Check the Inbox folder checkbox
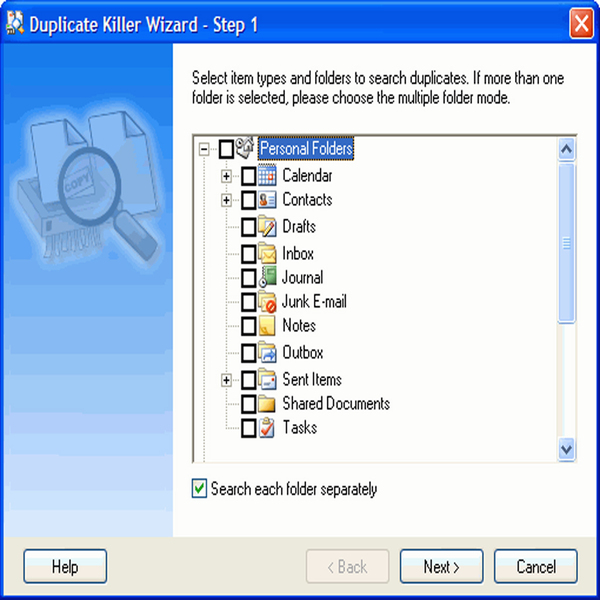Screen dimensions: 600x600 [249, 254]
